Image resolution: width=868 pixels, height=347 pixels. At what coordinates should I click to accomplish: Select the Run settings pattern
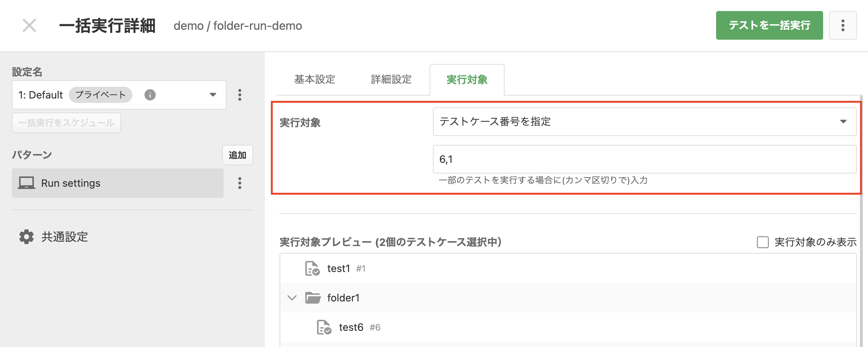118,183
